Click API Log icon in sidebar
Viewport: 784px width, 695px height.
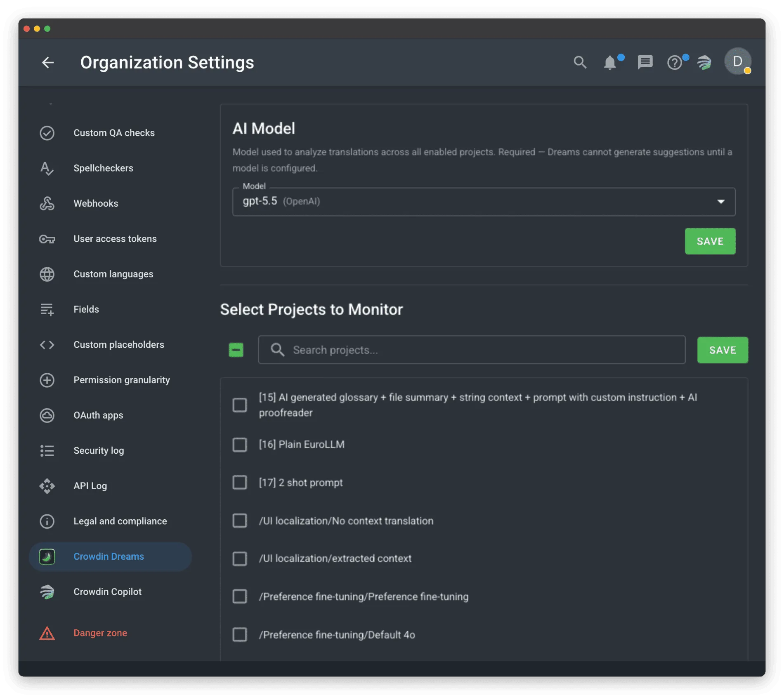click(x=47, y=486)
